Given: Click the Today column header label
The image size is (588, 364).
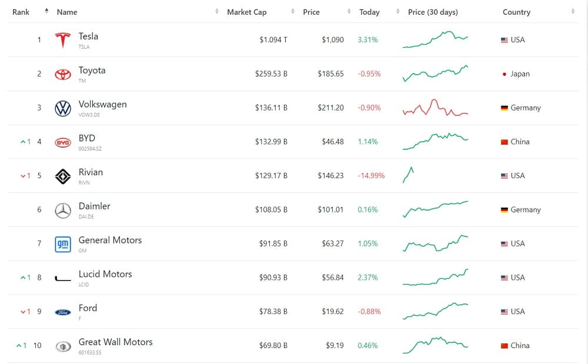Looking at the screenshot, I should coord(369,12).
